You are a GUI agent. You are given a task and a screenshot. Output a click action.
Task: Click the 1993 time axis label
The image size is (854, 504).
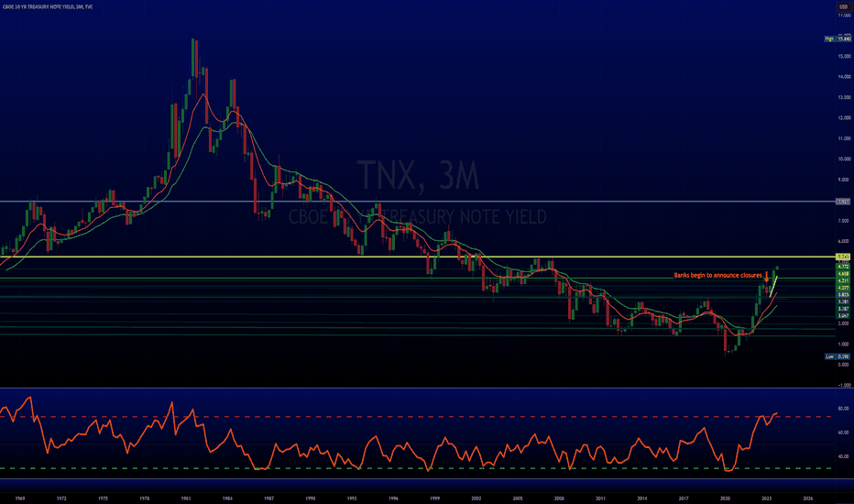(352, 499)
